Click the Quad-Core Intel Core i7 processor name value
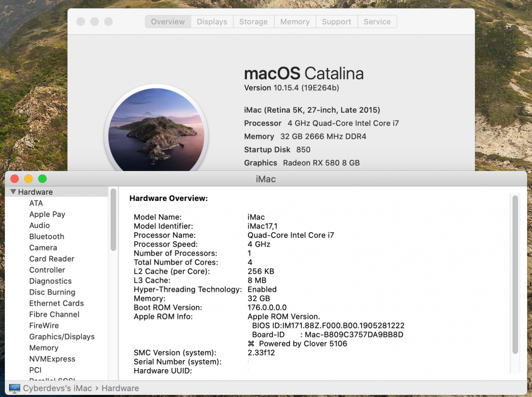532x397 pixels. [x=291, y=235]
